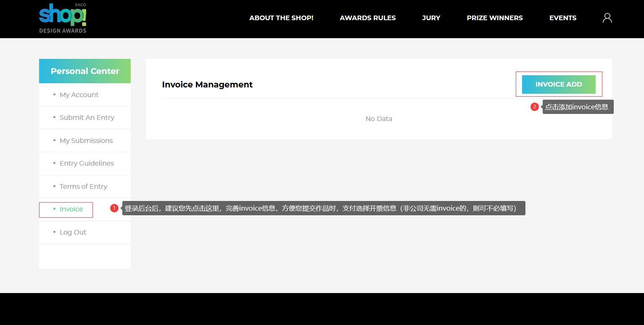This screenshot has height=325, width=644.
Task: View the Terms of Entry link
Action: 83,187
